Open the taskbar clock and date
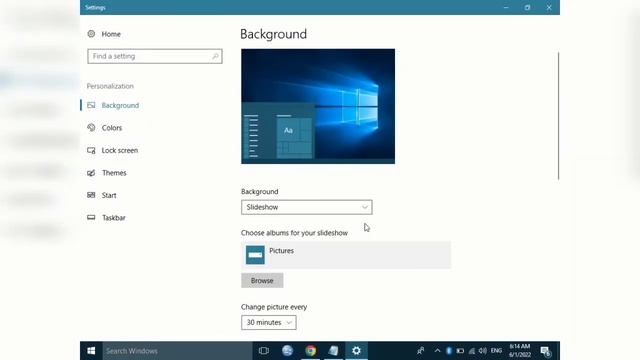 pos(520,351)
